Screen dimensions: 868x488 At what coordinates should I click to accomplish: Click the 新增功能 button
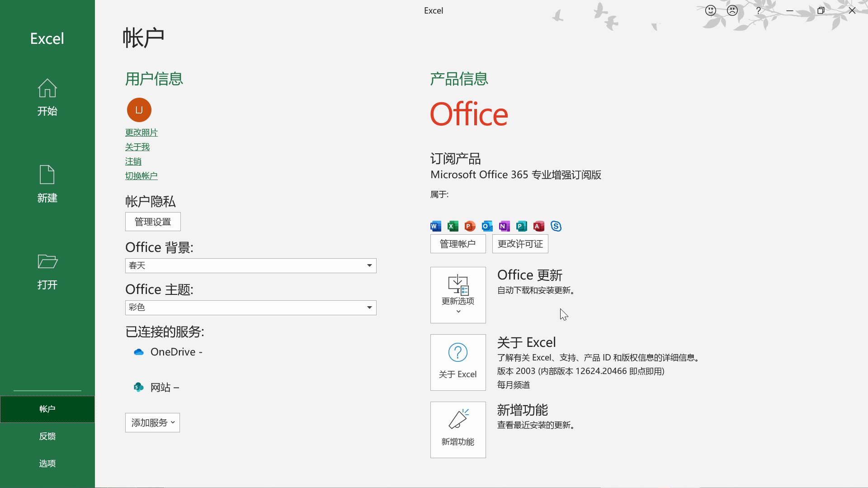tap(458, 430)
